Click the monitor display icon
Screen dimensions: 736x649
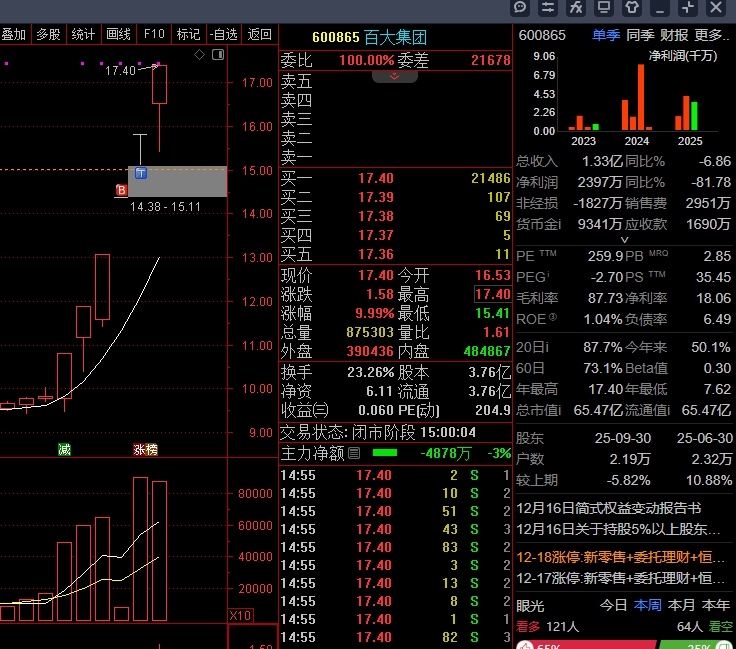(x=604, y=8)
